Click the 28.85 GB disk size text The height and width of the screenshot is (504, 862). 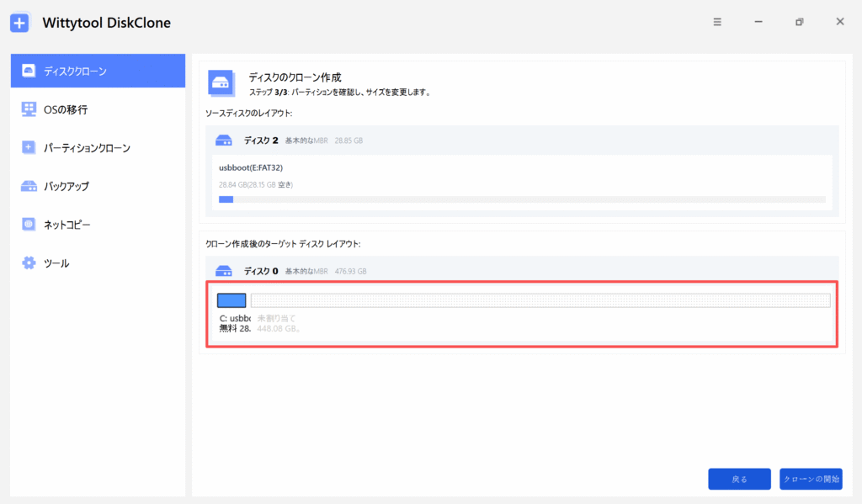click(349, 141)
